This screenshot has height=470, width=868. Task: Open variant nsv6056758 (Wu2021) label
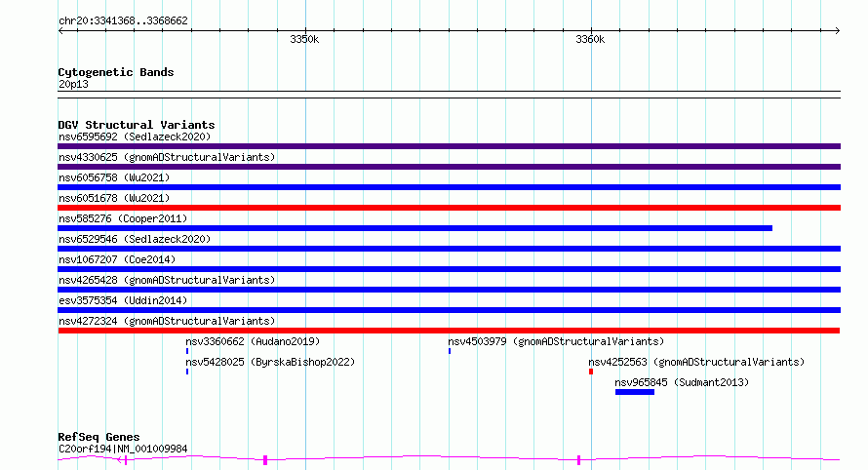click(x=114, y=177)
